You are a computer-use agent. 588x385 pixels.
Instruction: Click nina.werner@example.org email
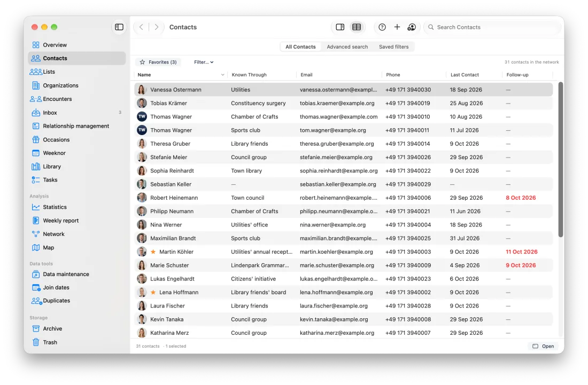[332, 225]
